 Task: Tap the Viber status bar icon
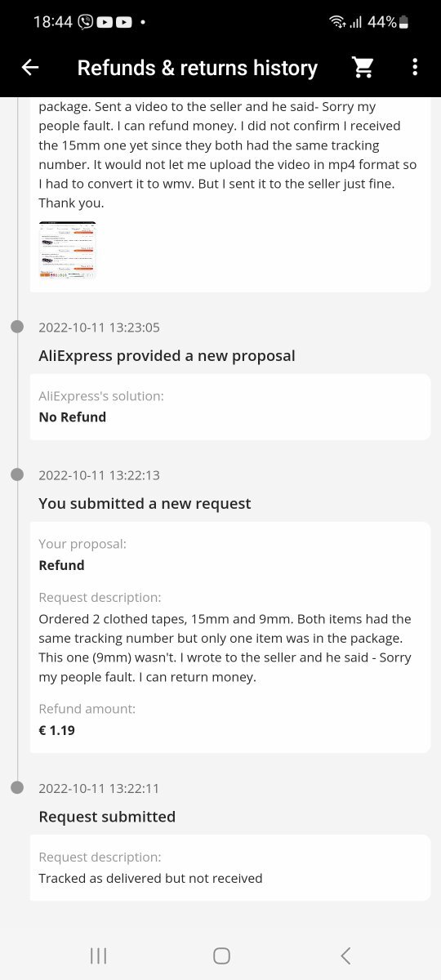[x=86, y=22]
